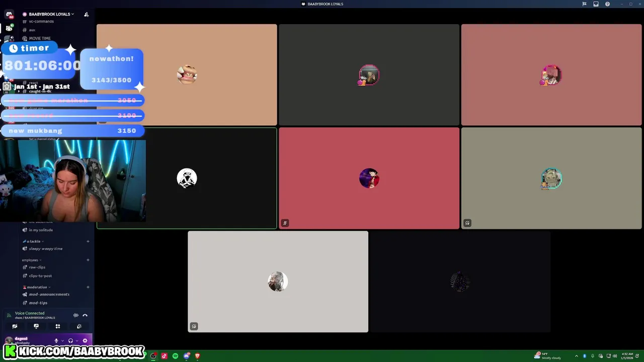Open Brave browser from the taskbar
This screenshot has width=644, height=362.
(x=197, y=356)
